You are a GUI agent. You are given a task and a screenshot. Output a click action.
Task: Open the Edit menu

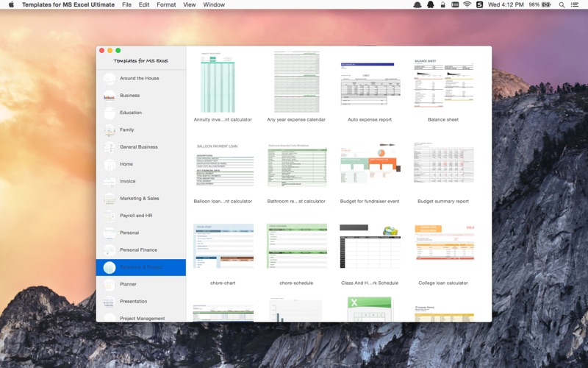[x=144, y=4]
